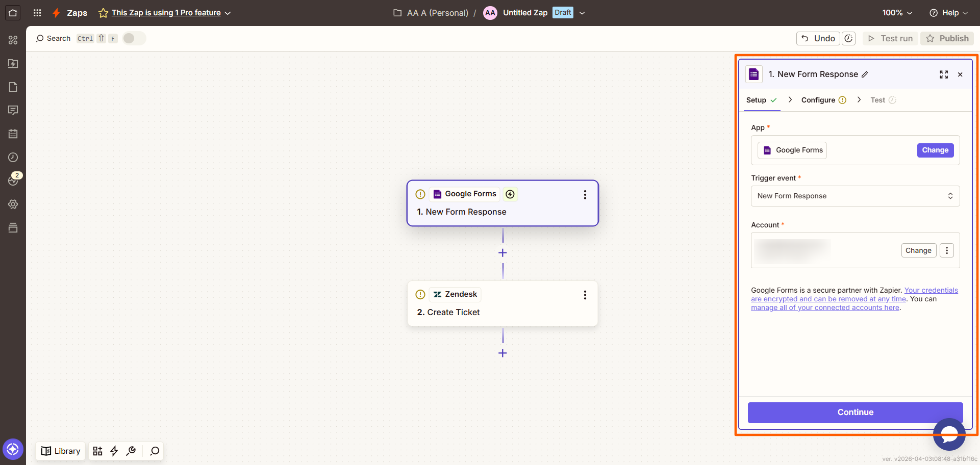The image size is (980, 465).
Task: Click the Zaps menu label
Action: click(x=77, y=13)
